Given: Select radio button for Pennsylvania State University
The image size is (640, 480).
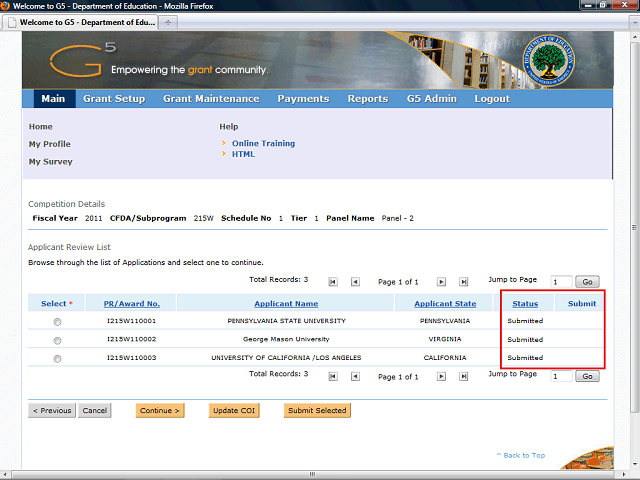Looking at the screenshot, I should pyautogui.click(x=57, y=322).
